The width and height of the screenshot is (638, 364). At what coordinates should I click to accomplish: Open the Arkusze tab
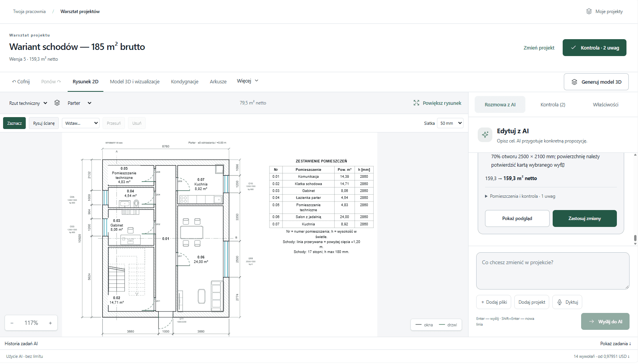(218, 82)
